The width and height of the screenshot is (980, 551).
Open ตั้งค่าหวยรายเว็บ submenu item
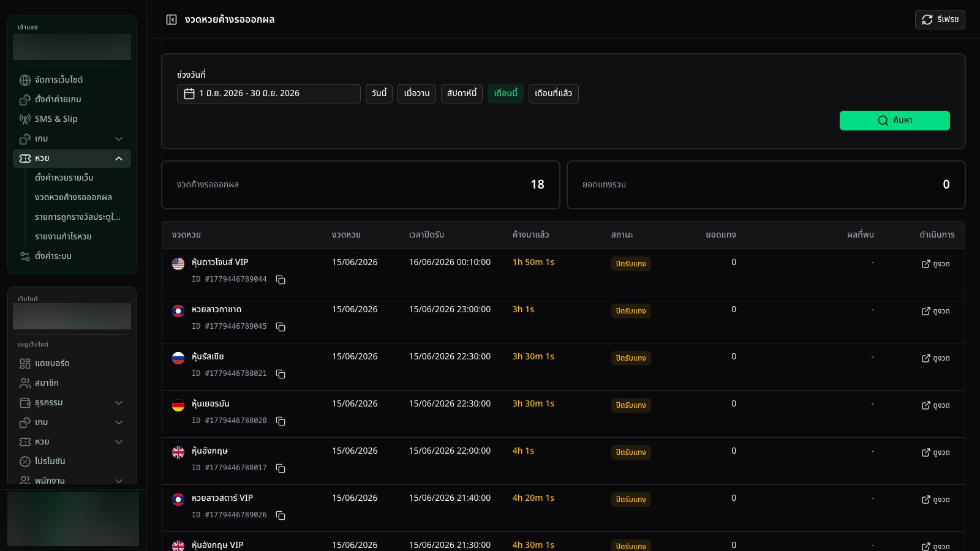click(64, 178)
